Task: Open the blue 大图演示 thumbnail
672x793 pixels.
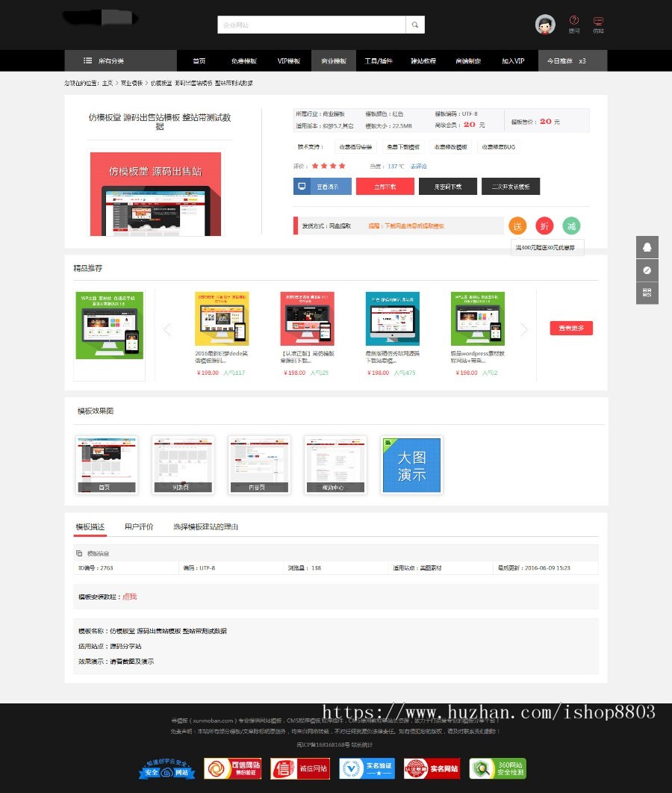Action: coord(411,464)
